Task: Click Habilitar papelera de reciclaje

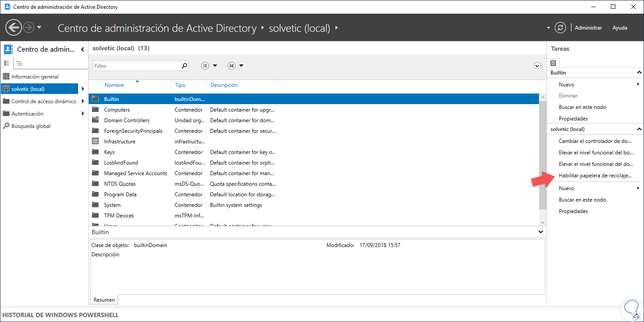Action: click(595, 176)
